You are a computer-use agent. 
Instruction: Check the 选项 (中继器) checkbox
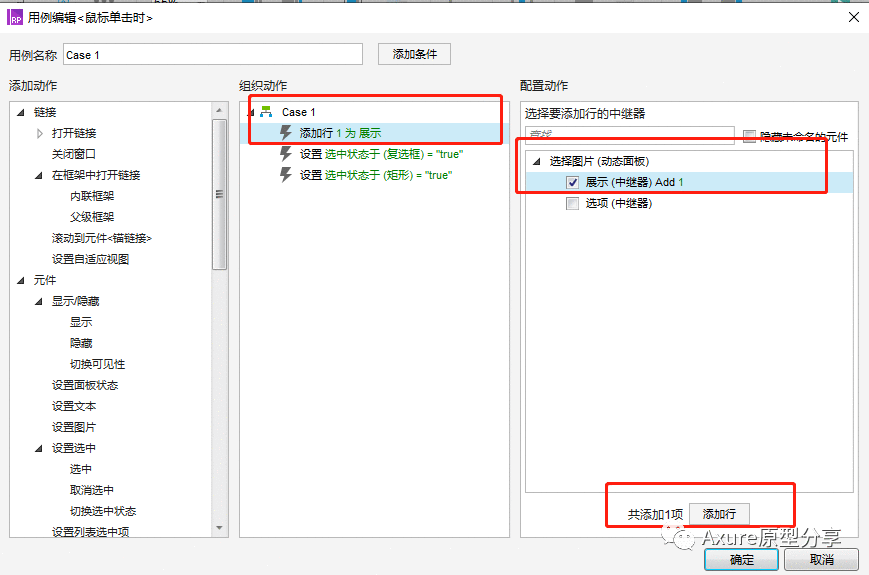point(572,203)
